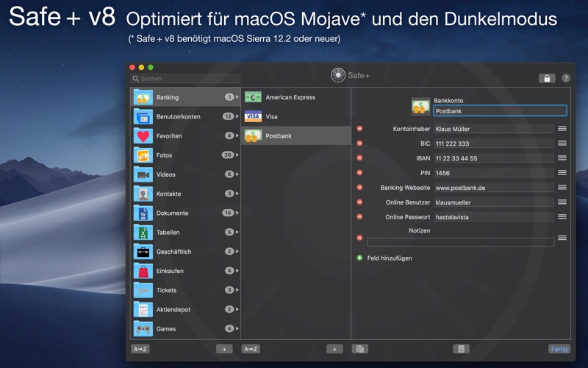This screenshot has height=368, width=588.
Task: Add a new category with plus button
Action: pos(224,349)
